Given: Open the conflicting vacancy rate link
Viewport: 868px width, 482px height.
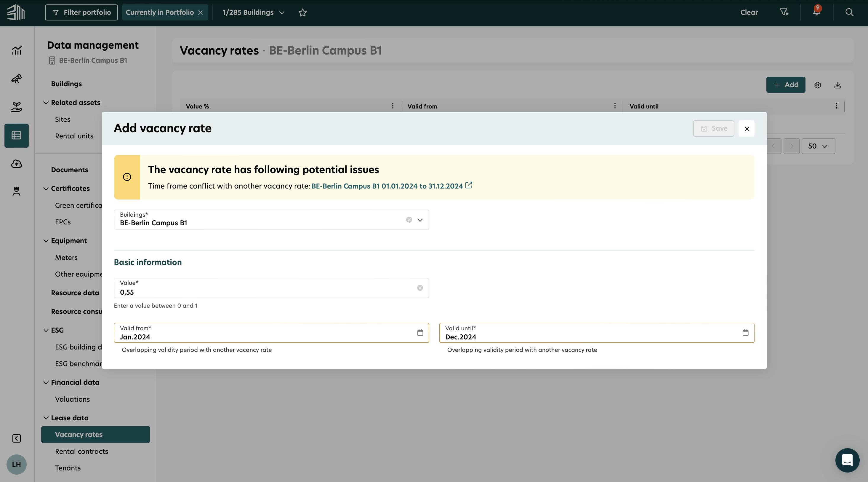Looking at the screenshot, I should click(387, 186).
